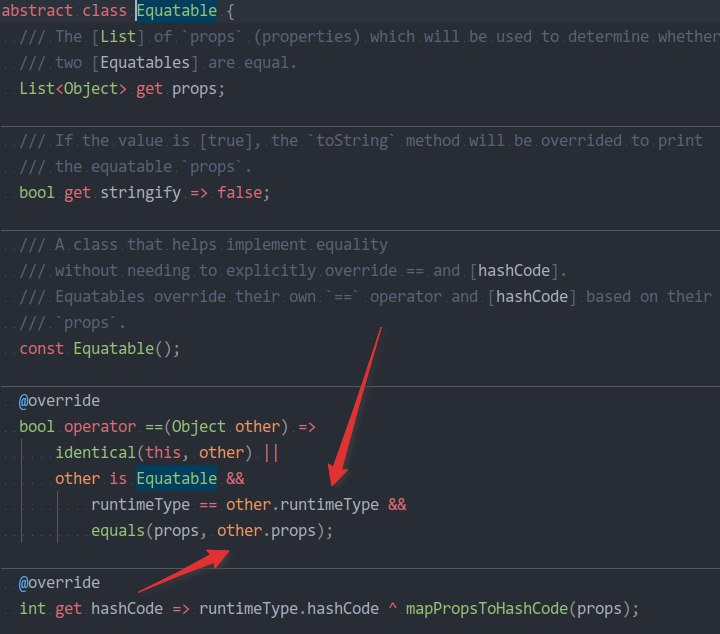The image size is (720, 634).
Task: Click '[hashCode]' in 'Equatables override' comment line
Action: coord(532,297)
